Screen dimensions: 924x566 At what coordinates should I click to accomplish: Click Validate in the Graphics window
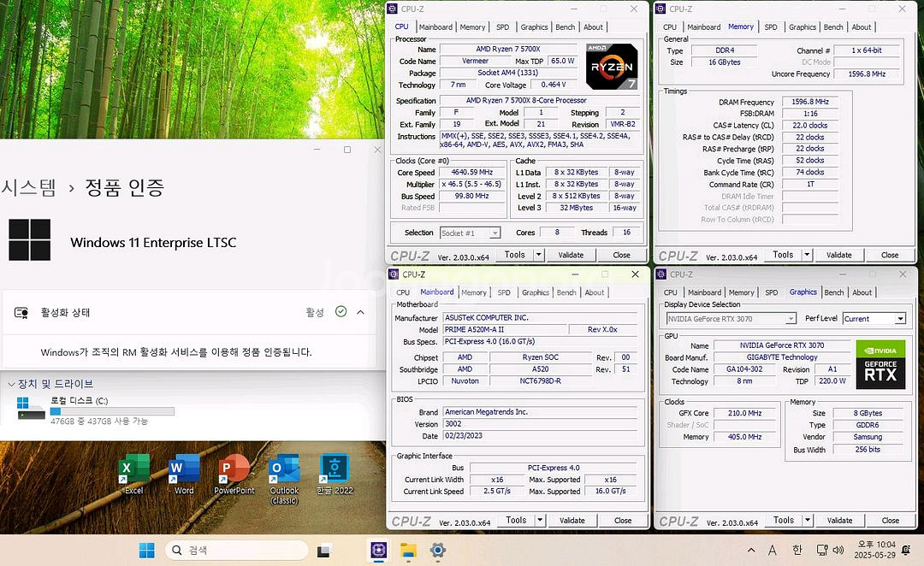pos(839,521)
